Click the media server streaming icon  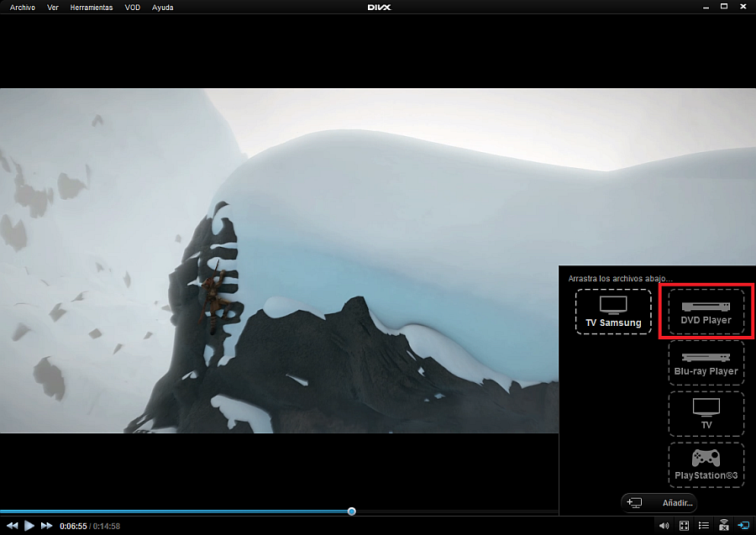tap(724, 525)
